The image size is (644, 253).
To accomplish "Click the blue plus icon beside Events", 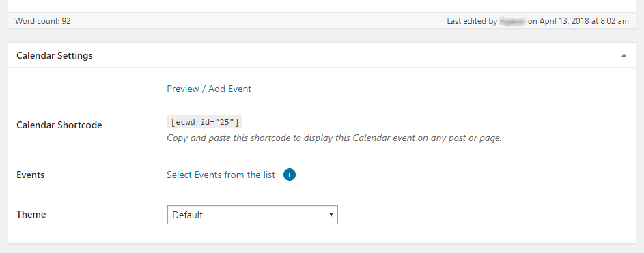I will pos(290,175).
